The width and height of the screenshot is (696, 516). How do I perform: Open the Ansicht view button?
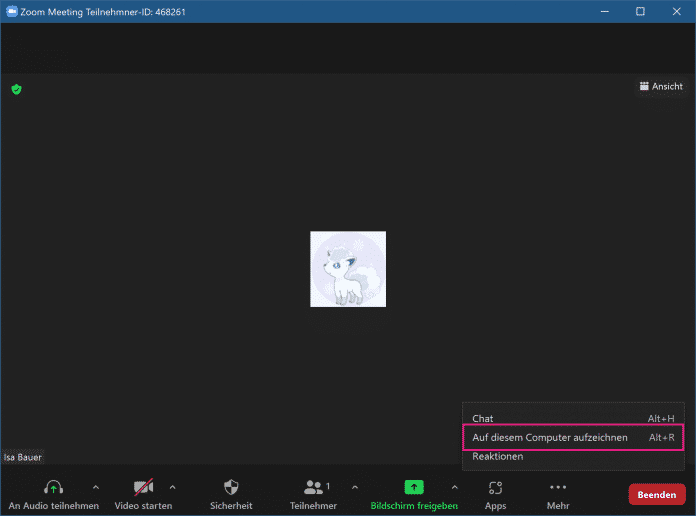tap(661, 87)
